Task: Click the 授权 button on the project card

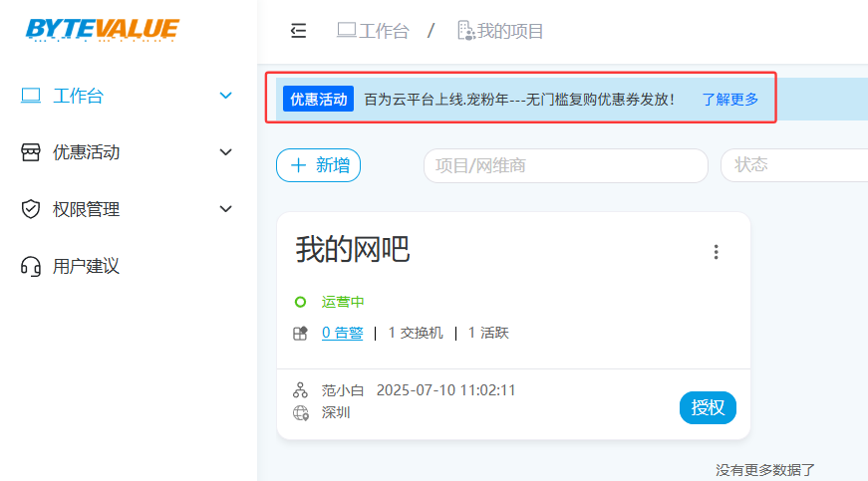Action: (708, 407)
